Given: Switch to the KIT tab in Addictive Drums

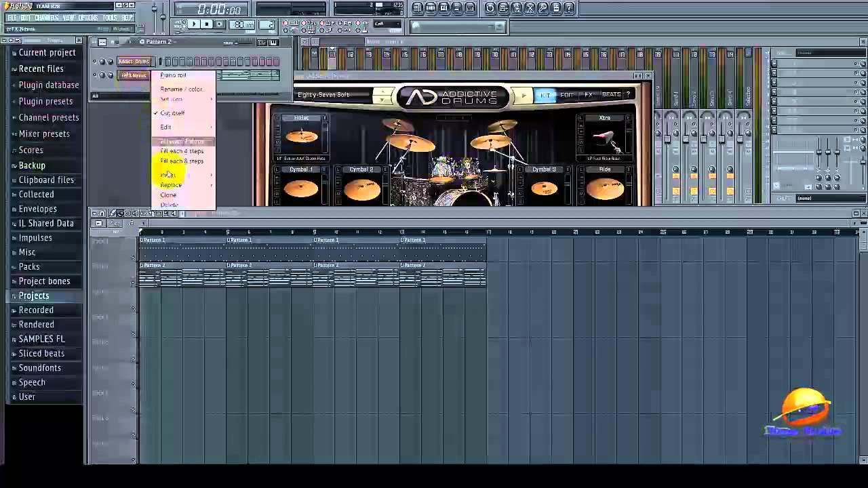Looking at the screenshot, I should tap(545, 95).
